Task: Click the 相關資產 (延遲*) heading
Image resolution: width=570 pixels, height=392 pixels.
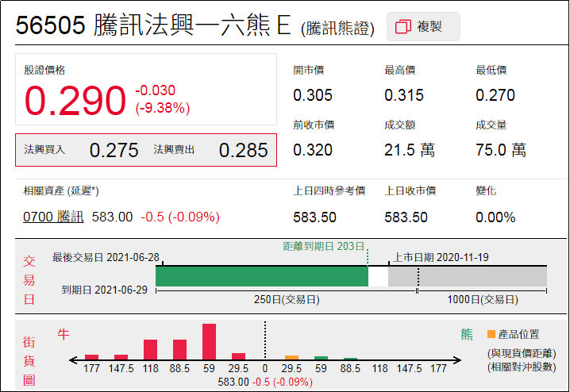Action: (61, 190)
